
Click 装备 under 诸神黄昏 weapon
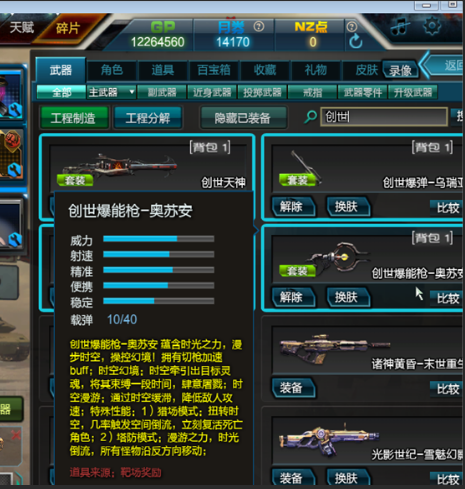pos(293,388)
